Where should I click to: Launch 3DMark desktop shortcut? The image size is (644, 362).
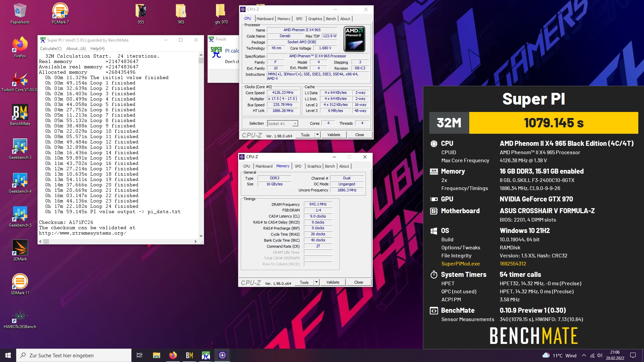coord(20,251)
